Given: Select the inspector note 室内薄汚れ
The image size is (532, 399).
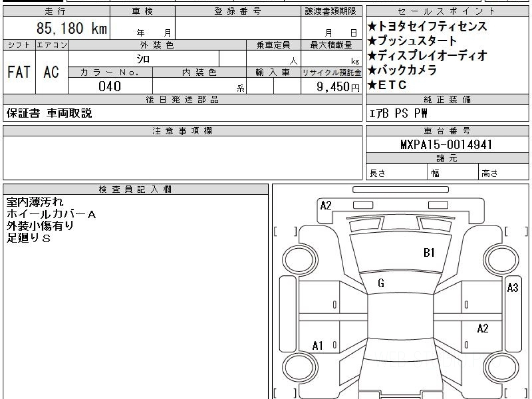Looking at the screenshot, I should click(35, 203).
